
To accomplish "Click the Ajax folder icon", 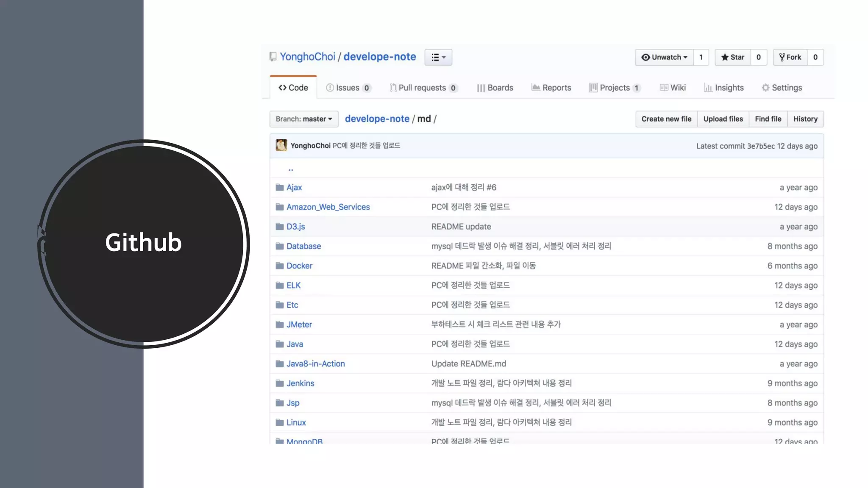I will click(x=280, y=187).
